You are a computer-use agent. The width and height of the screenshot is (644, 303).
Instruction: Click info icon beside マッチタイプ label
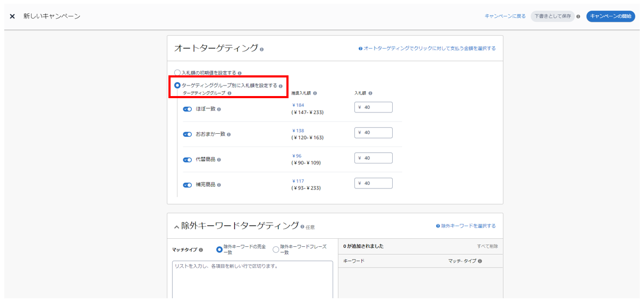tap(201, 249)
